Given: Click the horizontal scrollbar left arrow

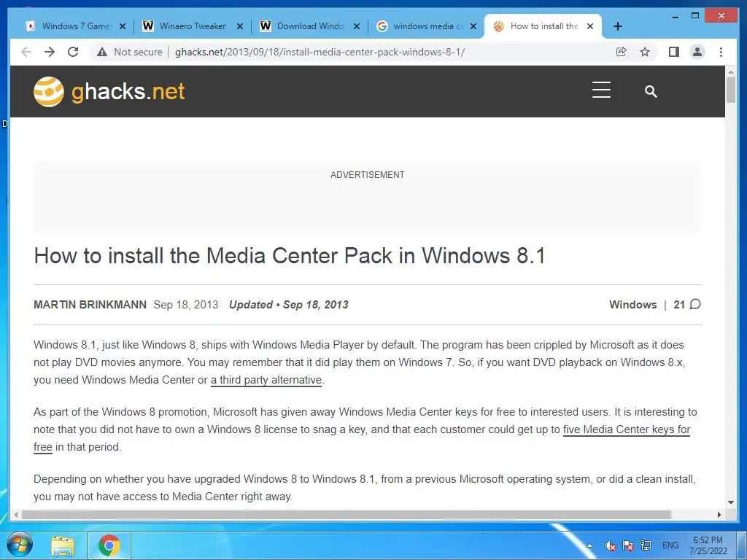Looking at the screenshot, I should pos(16,515).
